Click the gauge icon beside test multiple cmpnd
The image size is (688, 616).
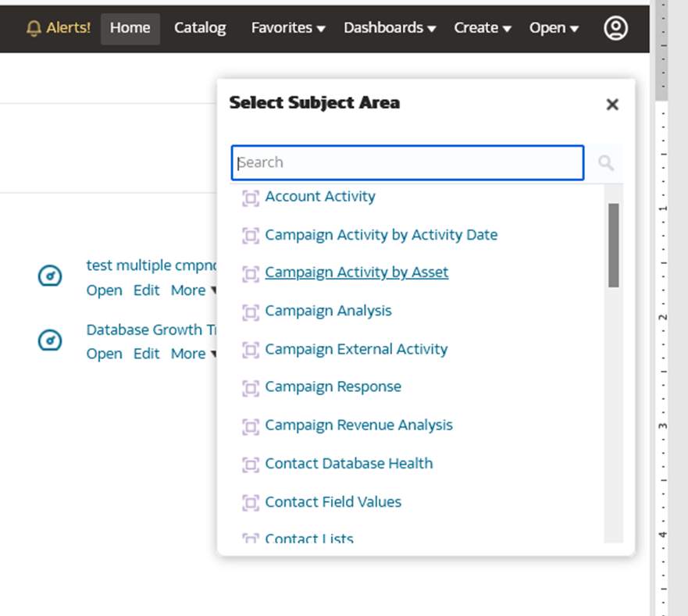click(x=49, y=276)
